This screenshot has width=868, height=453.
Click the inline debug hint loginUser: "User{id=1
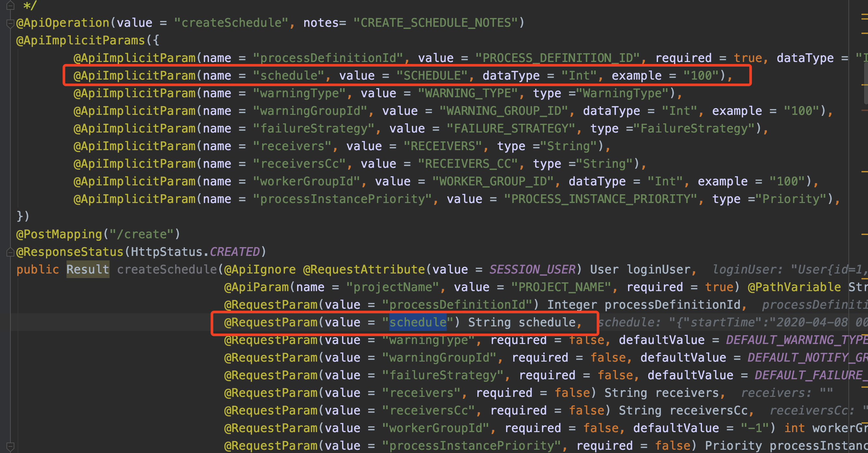click(x=790, y=270)
